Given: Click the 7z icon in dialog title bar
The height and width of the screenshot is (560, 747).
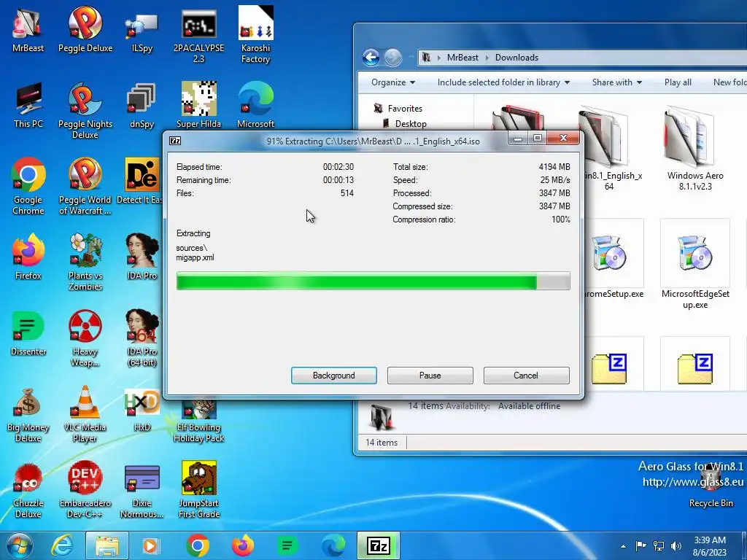Looking at the screenshot, I should [175, 141].
